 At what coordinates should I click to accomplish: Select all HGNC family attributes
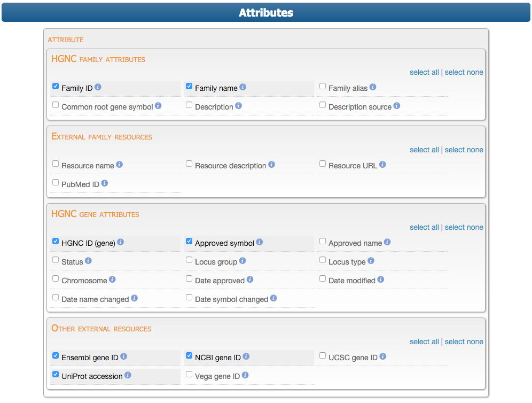(424, 72)
